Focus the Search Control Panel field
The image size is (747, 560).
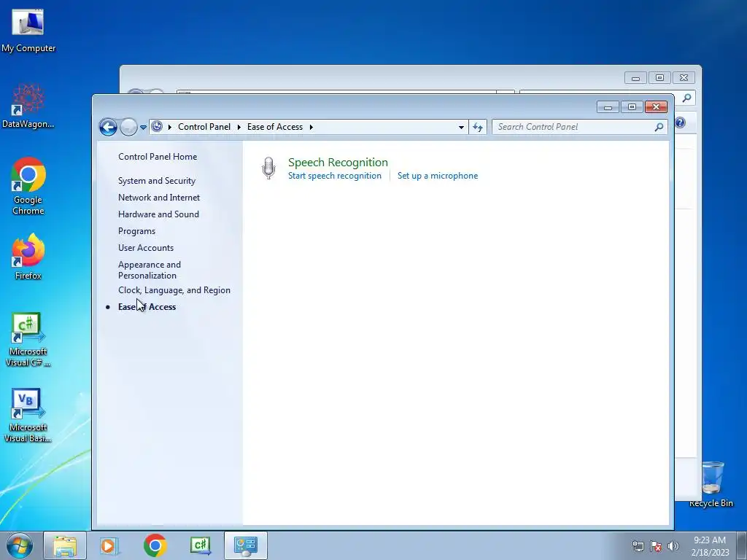[x=575, y=127]
